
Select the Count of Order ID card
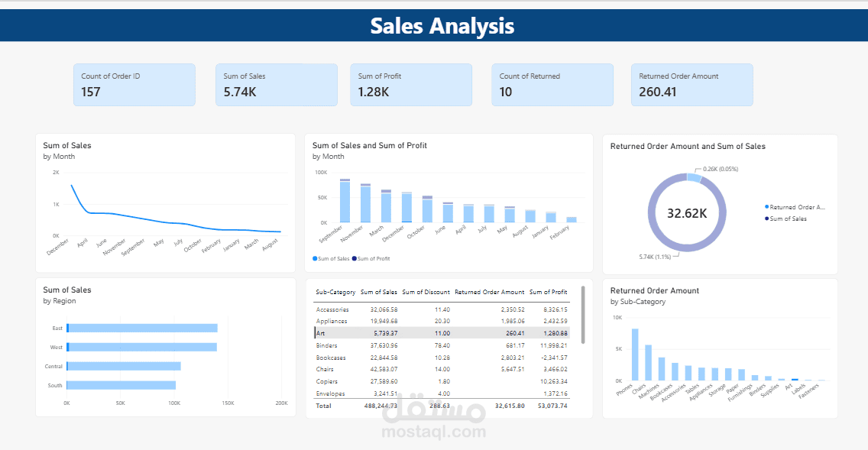pos(134,85)
